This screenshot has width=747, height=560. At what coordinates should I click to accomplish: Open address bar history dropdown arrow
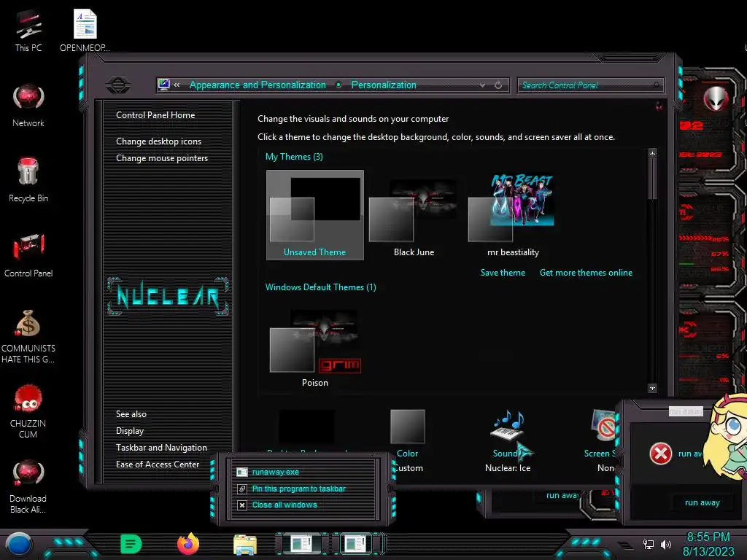[x=483, y=85]
